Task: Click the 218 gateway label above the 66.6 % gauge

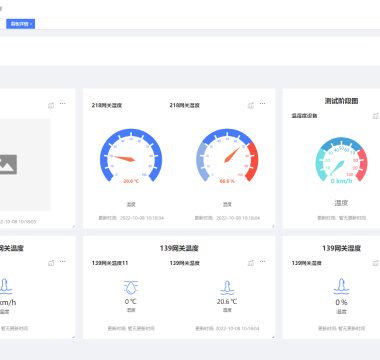Action: click(x=185, y=105)
